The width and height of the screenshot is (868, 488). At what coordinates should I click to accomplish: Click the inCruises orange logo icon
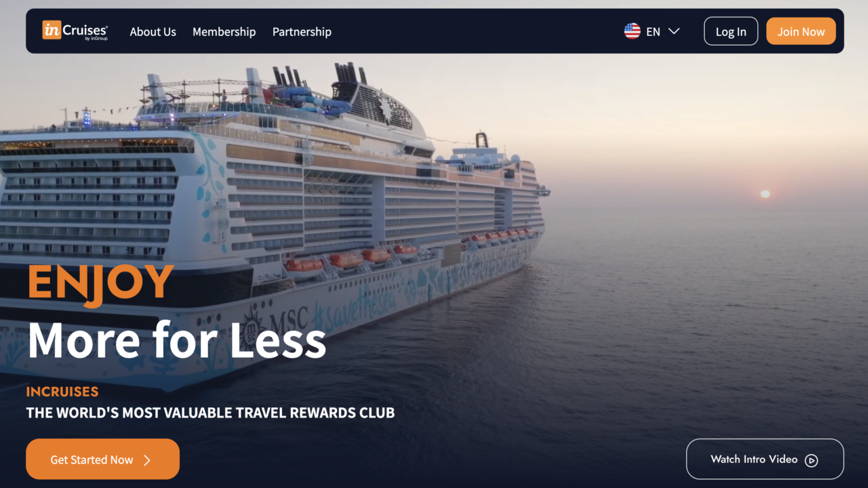coord(52,30)
